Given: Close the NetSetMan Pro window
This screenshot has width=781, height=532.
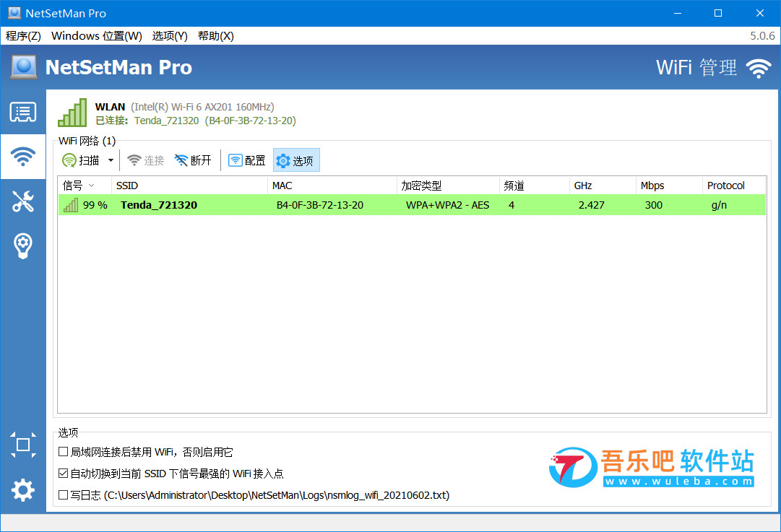Looking at the screenshot, I should pyautogui.click(x=759, y=13).
